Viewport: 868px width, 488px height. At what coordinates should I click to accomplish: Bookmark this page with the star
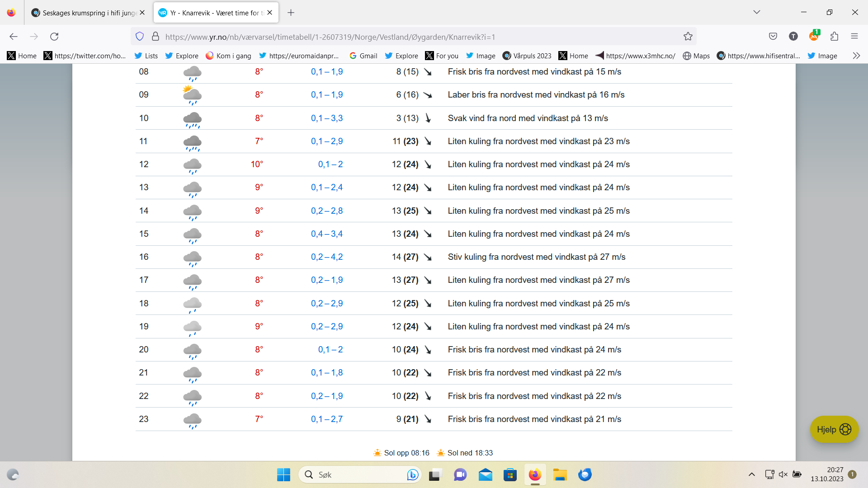pos(688,37)
